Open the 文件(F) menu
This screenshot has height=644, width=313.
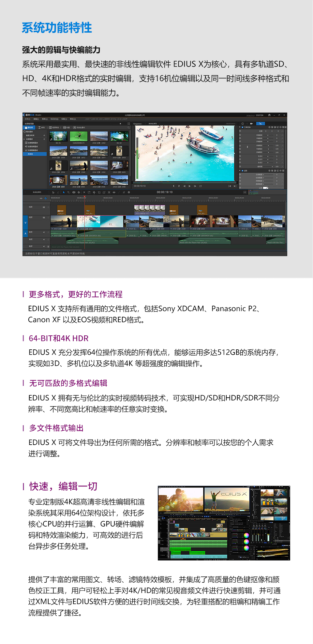click(x=27, y=119)
